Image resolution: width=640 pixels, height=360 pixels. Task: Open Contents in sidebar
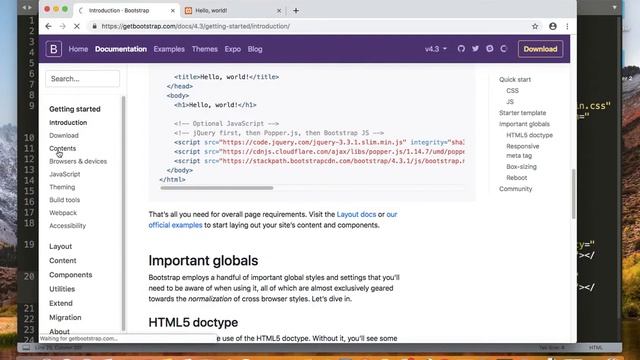point(62,148)
